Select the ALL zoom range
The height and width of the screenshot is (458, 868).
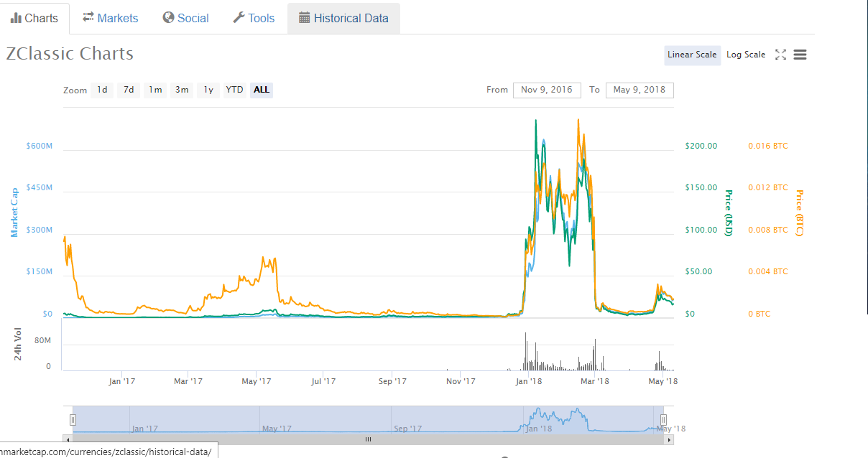[262, 90]
